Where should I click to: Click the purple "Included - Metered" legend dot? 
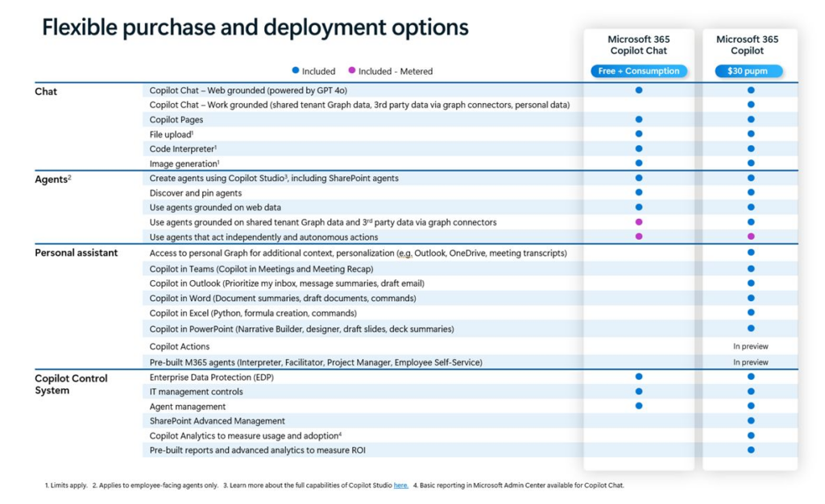click(352, 70)
